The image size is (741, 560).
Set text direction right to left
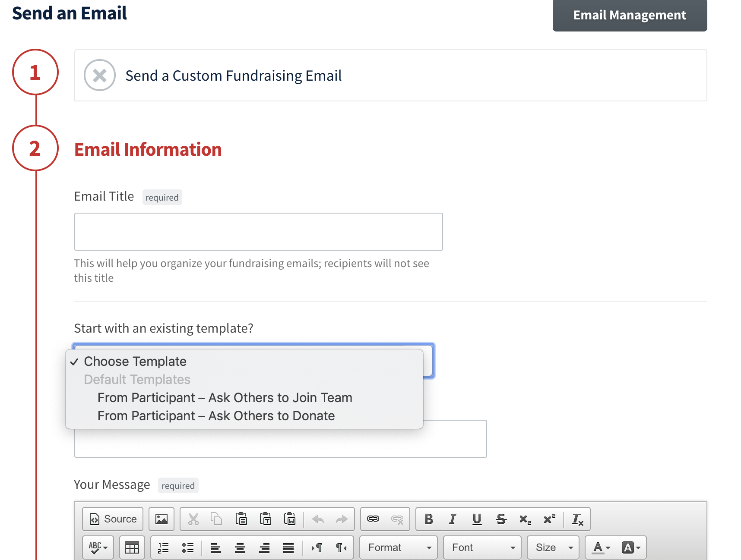[x=341, y=547]
